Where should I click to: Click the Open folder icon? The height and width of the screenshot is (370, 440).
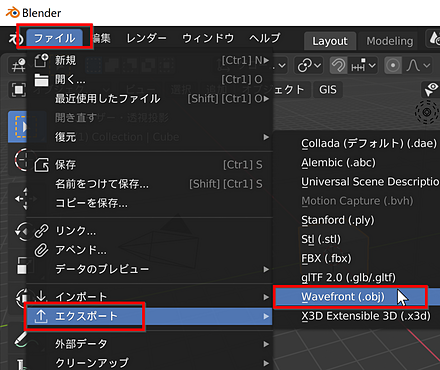click(42, 80)
